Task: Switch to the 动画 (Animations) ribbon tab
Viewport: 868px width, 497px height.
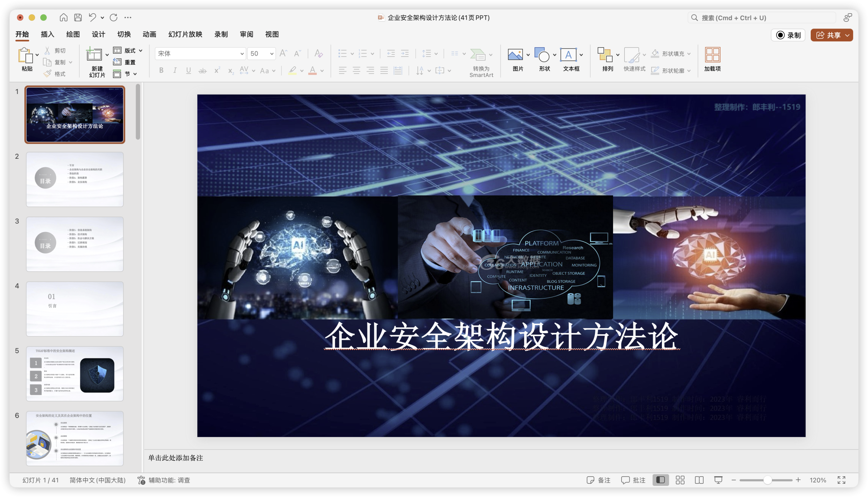Action: [x=150, y=34]
